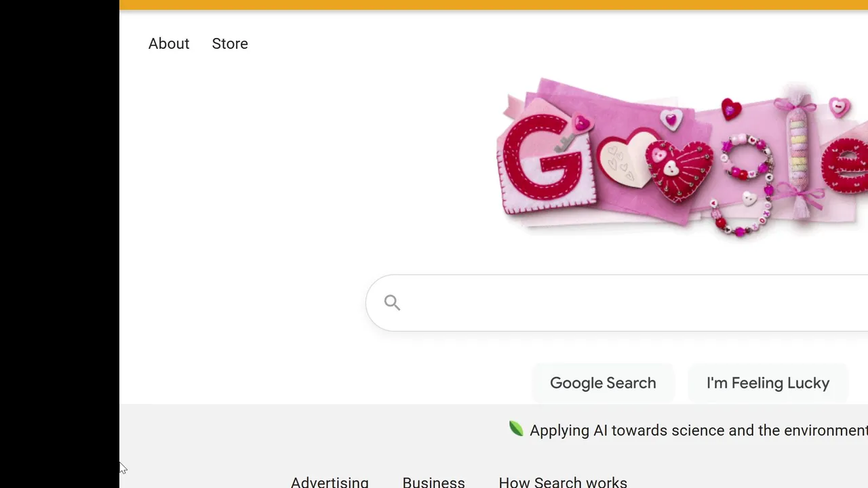868x488 pixels.
Task: Open the How Search works link
Action: tap(563, 481)
